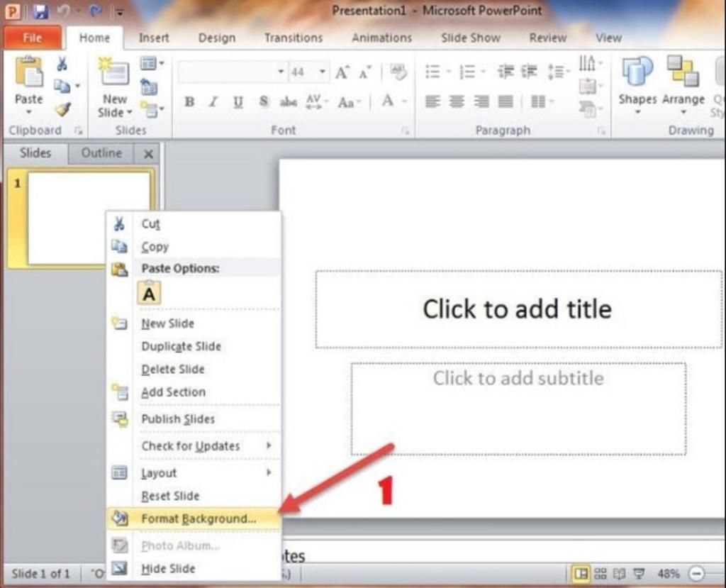726x588 pixels.
Task: Switch to the Slide Show tab
Action: pos(471,38)
